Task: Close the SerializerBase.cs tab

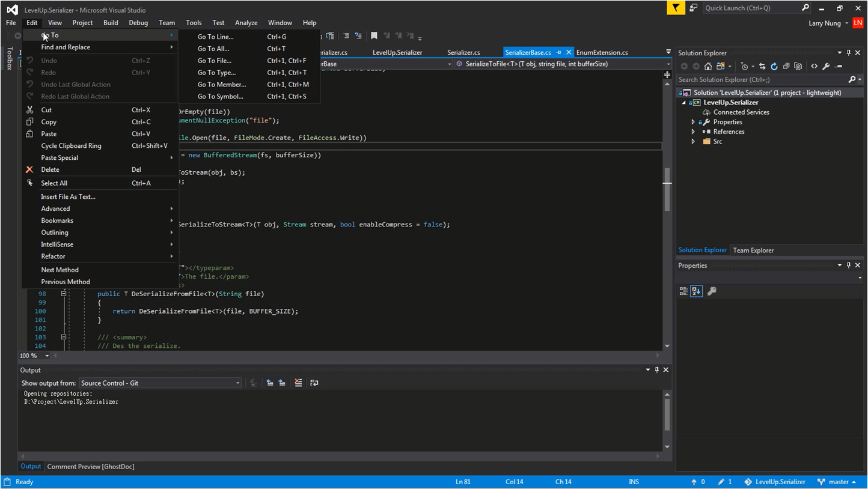Action: (x=569, y=52)
